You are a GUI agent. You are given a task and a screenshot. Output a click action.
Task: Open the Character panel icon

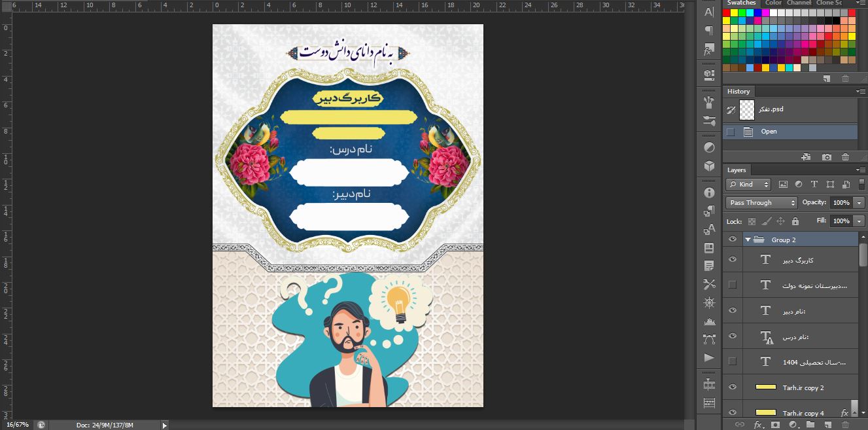pyautogui.click(x=709, y=12)
